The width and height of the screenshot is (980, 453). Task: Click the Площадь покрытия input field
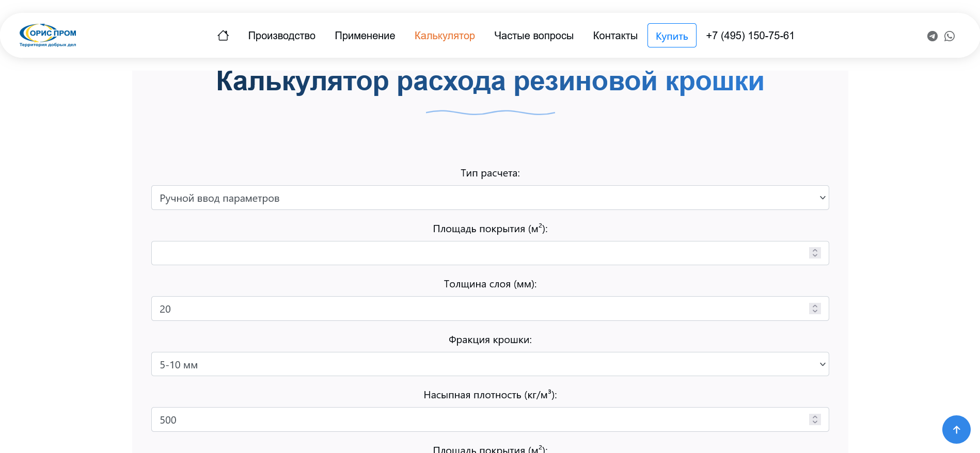click(x=479, y=253)
